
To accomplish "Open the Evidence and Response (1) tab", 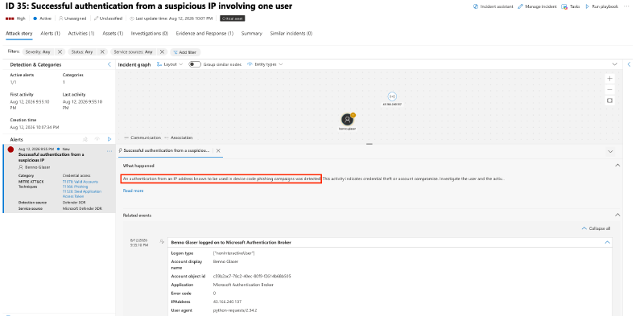I will pyautogui.click(x=204, y=34).
